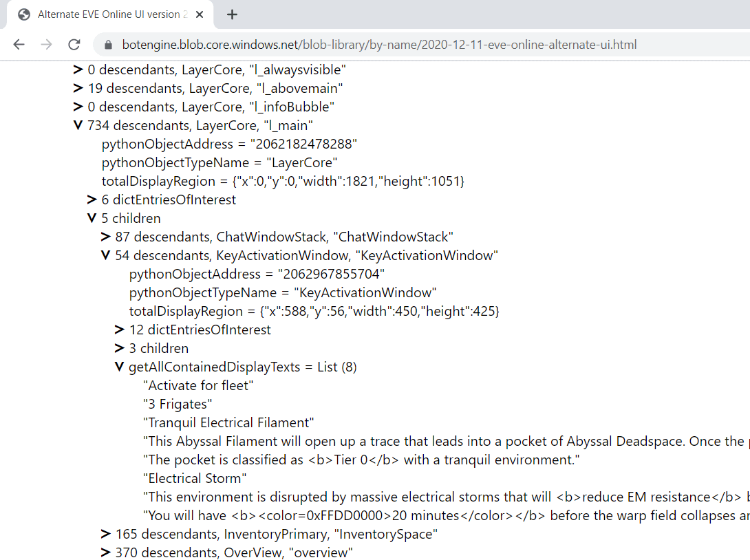Click pythonObjectTypeName = "KeyActivationWindow" line

click(283, 293)
